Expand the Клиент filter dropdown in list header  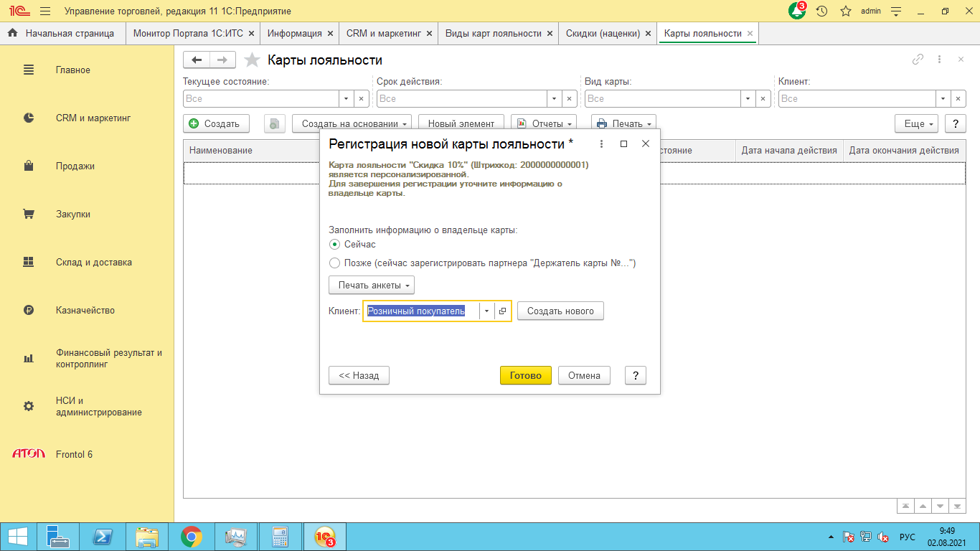[942, 99]
